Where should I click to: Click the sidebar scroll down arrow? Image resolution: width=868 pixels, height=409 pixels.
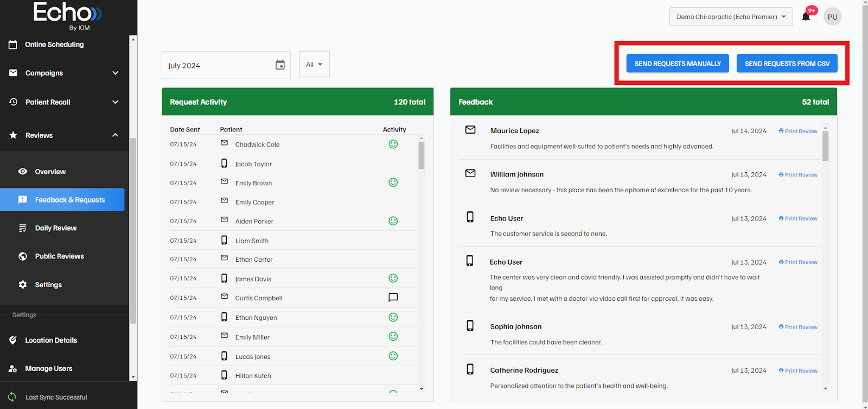(133, 377)
